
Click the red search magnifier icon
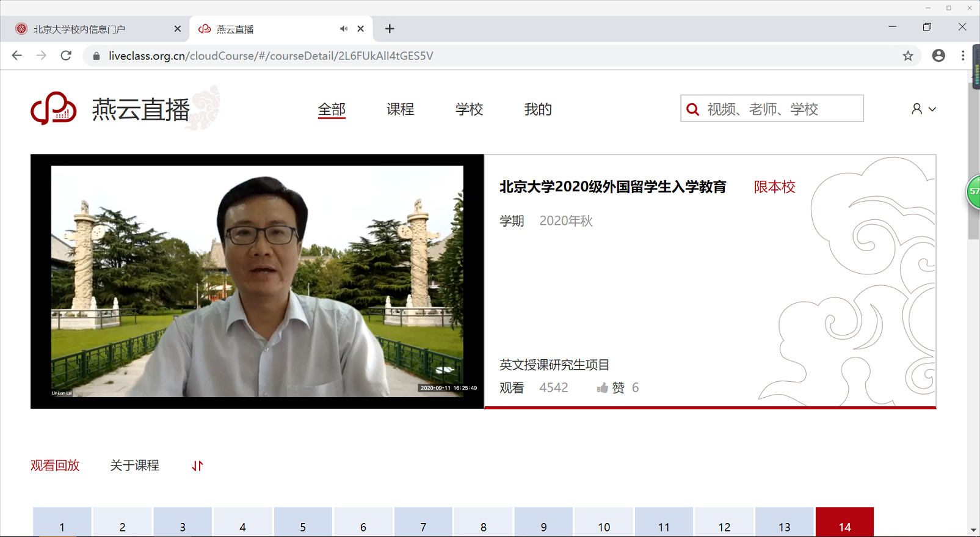pyautogui.click(x=692, y=109)
